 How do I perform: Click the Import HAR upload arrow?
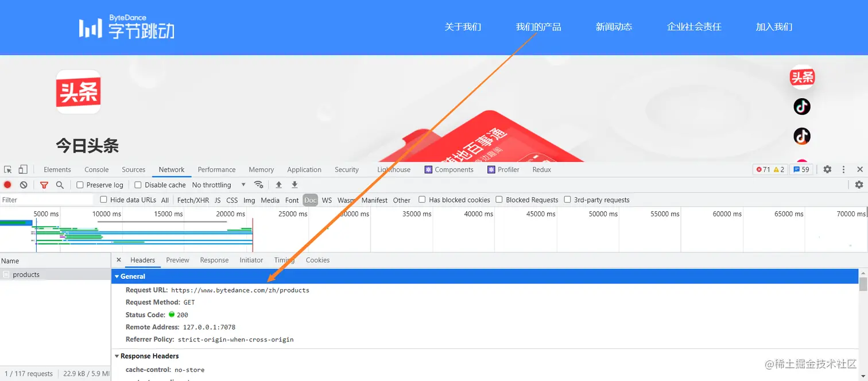tap(278, 185)
